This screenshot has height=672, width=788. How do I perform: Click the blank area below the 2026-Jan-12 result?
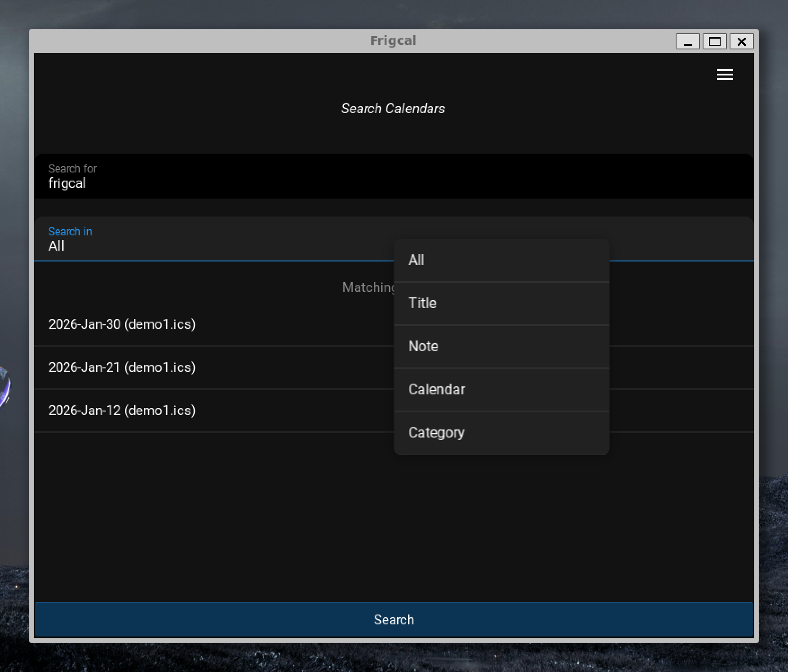click(x=270, y=517)
